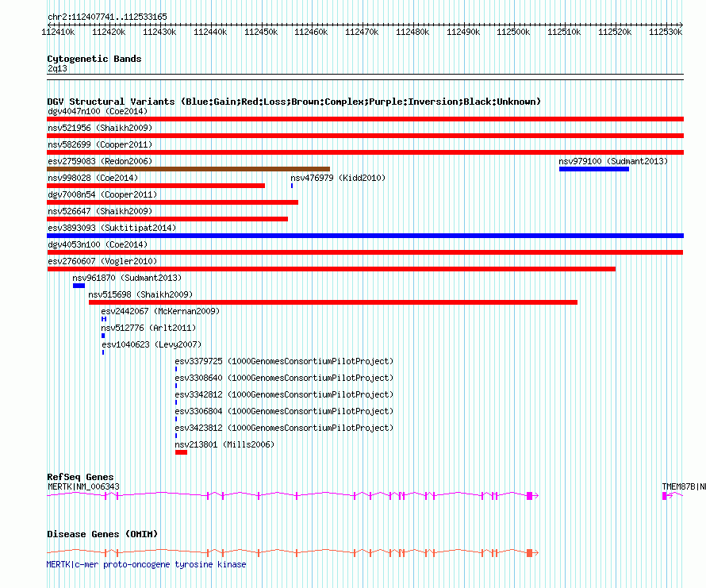Click the nsv998028 (Coe2014) red loss bar
This screenshot has width=706, height=588.
point(155,186)
